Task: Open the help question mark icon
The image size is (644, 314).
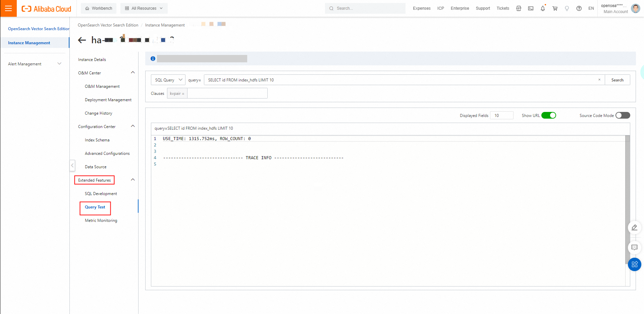Action: [x=579, y=8]
